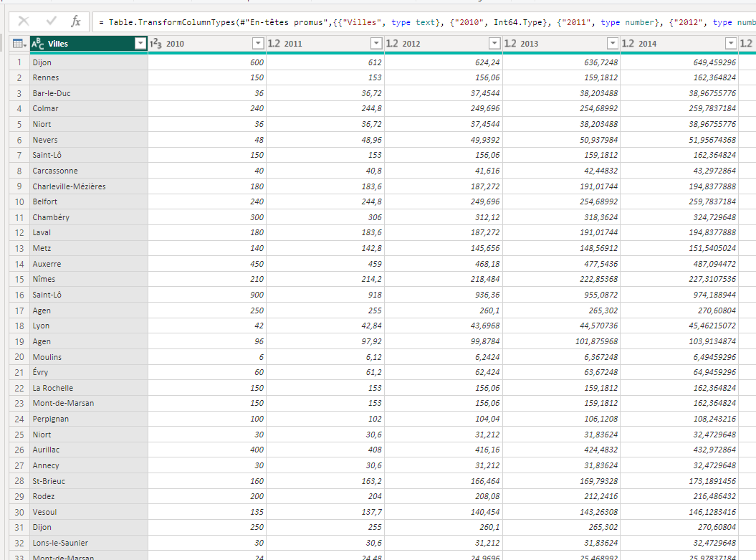
Task: Open the 2011 column filter dropdown
Action: (x=376, y=44)
